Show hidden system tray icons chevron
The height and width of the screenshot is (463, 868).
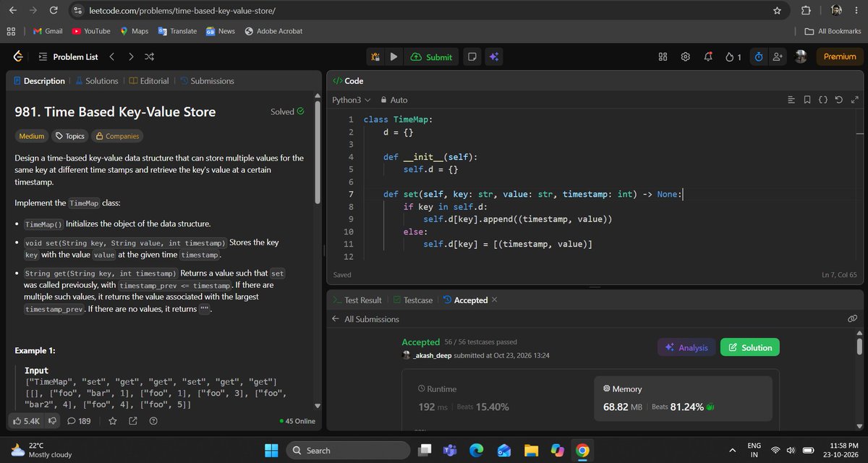(732, 451)
